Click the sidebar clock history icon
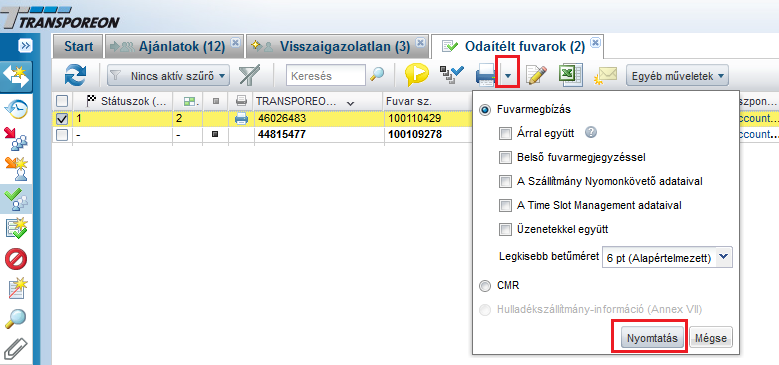 click(x=16, y=109)
